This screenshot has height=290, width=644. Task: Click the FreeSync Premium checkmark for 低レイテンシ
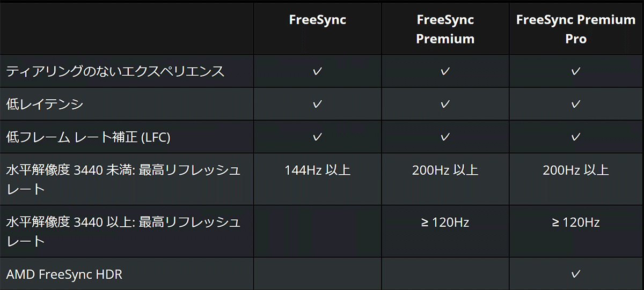445,104
